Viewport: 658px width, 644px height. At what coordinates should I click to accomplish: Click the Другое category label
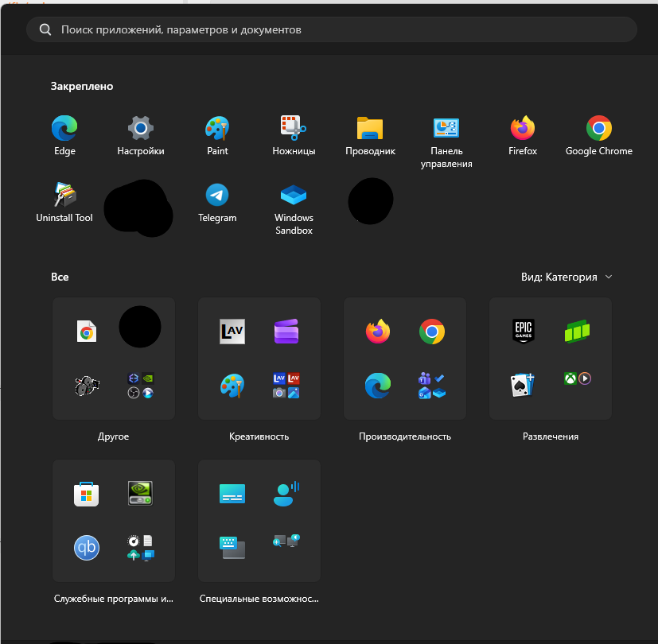113,436
